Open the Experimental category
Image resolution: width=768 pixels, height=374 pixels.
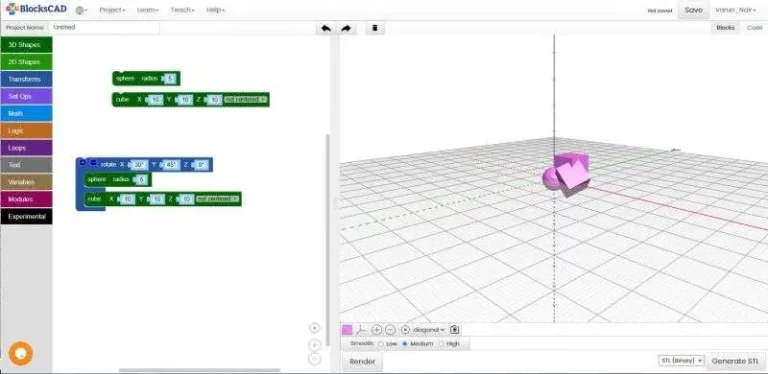(26, 216)
